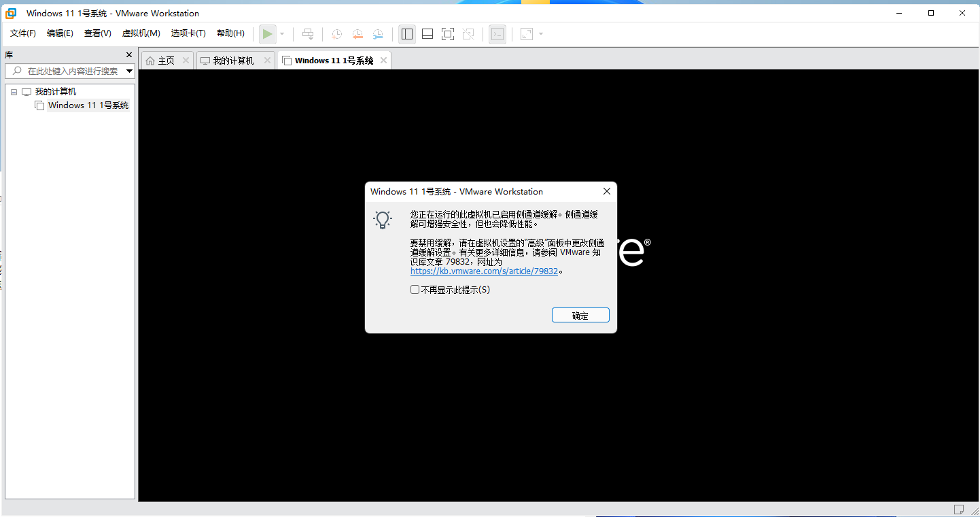This screenshot has height=517, width=980.
Task: Close the 我的计算机 tab
Action: pos(268,61)
